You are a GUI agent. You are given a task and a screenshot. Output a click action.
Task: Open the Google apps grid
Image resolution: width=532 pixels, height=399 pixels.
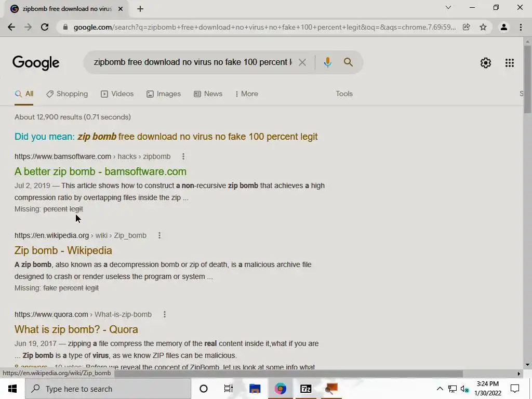click(510, 63)
